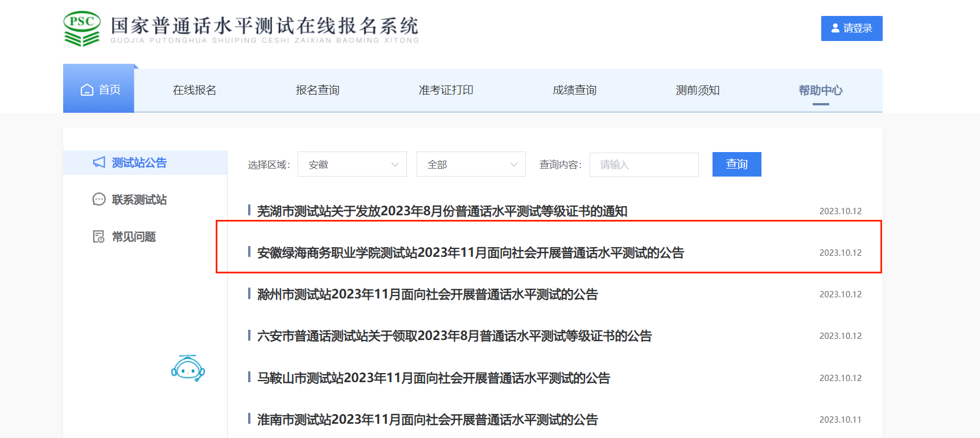Open 安徽绿海商务职业学院测试站 November announcement
The height and width of the screenshot is (438, 980).
click(471, 253)
